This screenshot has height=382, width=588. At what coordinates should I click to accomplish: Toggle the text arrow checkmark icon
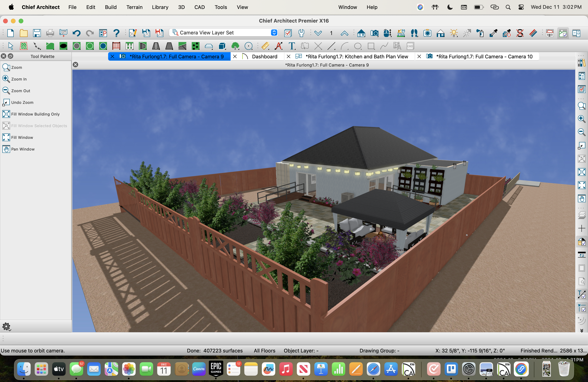[x=582, y=294]
